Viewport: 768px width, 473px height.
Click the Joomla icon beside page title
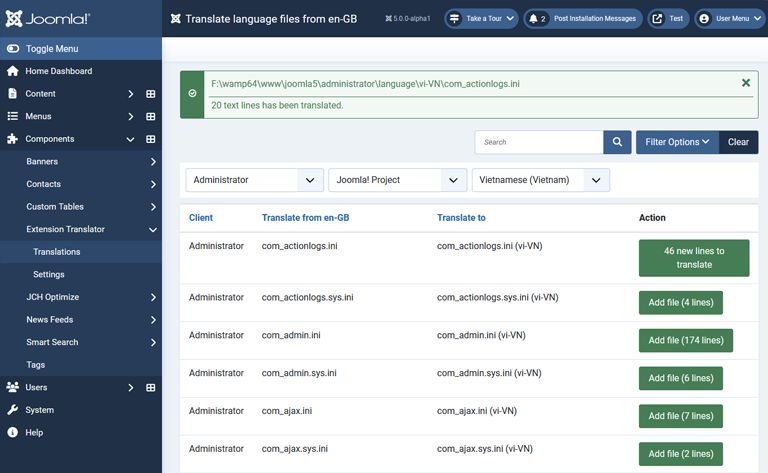point(175,19)
